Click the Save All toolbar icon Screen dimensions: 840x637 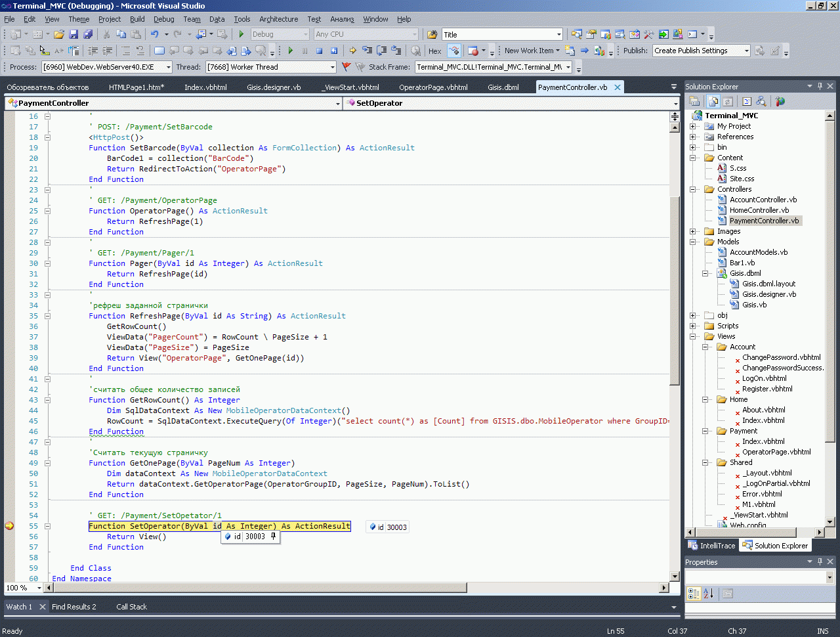click(88, 34)
